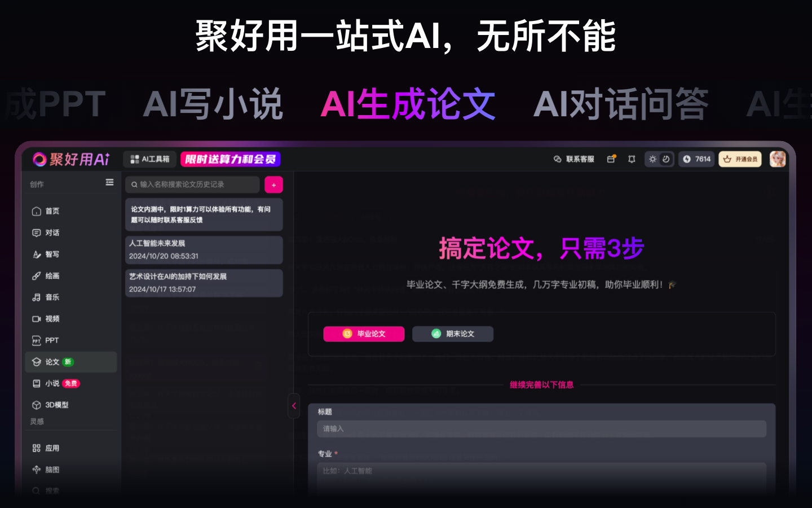Click the 脑图 mind map icon
The height and width of the screenshot is (508, 812).
[37, 470]
